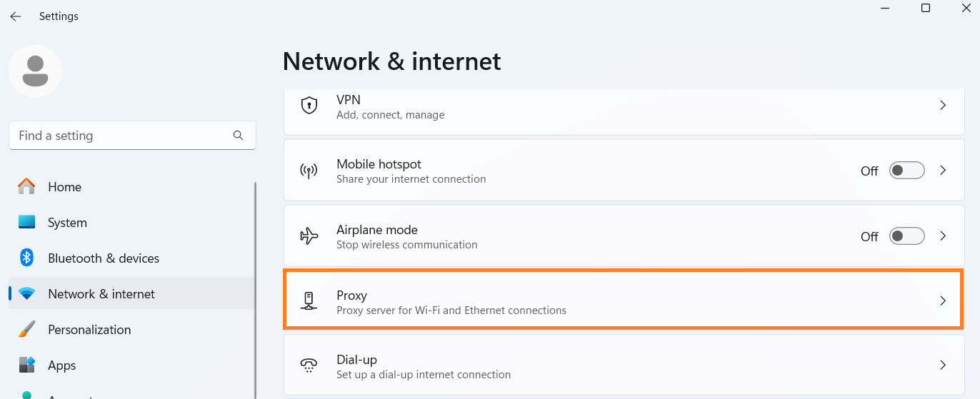Open the Home section in sidebar
980x399 pixels.
64,187
